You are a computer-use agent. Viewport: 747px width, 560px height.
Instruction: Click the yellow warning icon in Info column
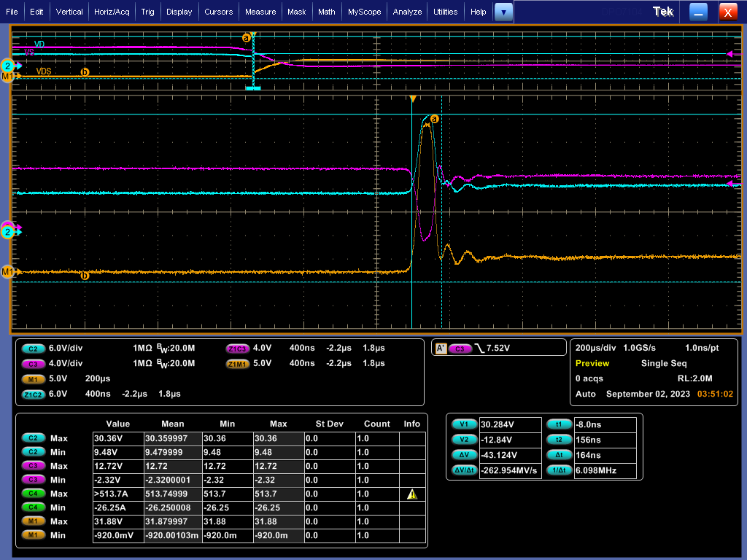(x=412, y=494)
